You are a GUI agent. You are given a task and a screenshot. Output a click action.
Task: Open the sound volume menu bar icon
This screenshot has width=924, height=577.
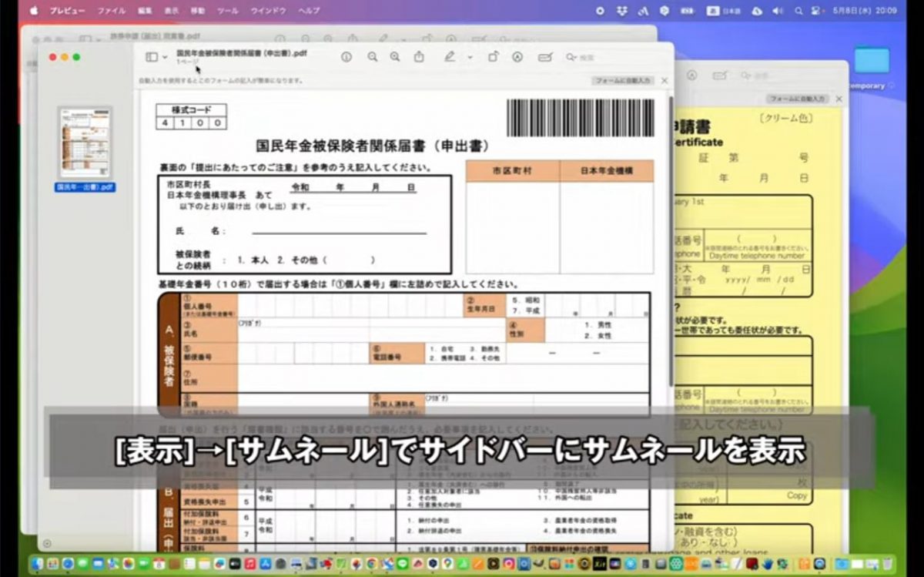click(778, 11)
